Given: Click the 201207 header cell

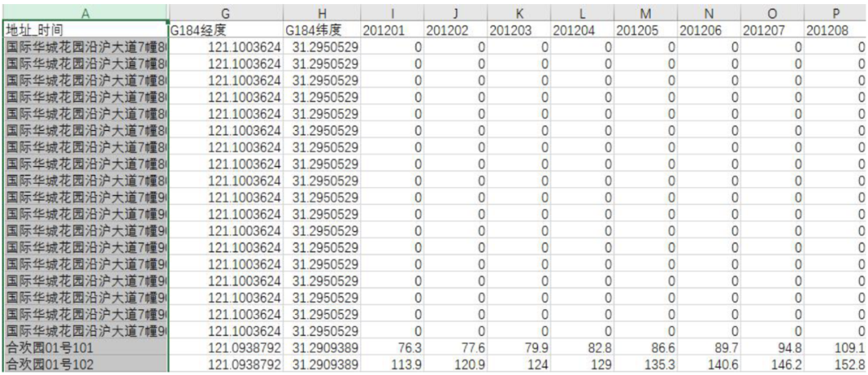Looking at the screenshot, I should click(x=772, y=30).
